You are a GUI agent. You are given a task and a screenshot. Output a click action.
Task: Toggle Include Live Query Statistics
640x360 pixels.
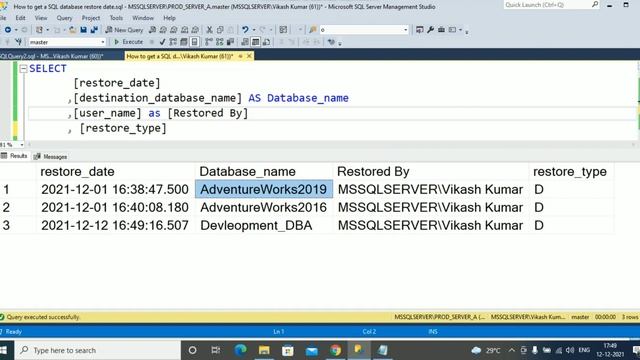click(x=220, y=42)
